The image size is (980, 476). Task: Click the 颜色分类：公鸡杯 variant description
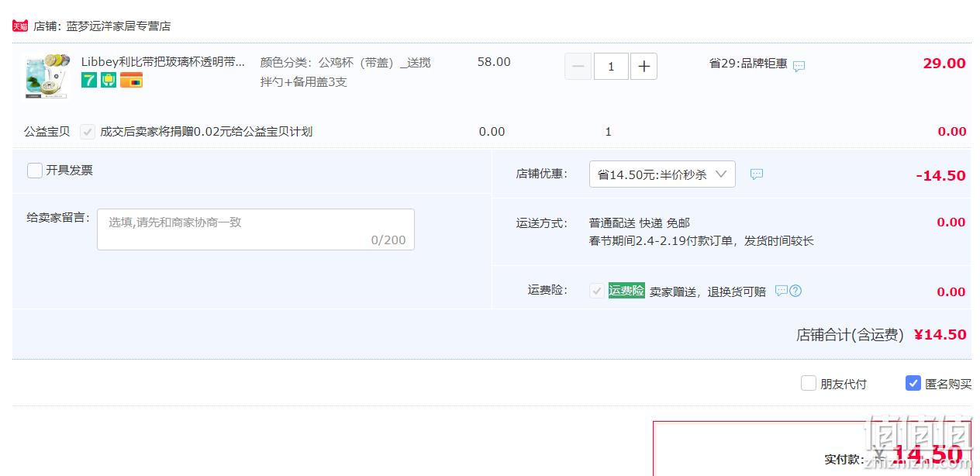point(346,72)
